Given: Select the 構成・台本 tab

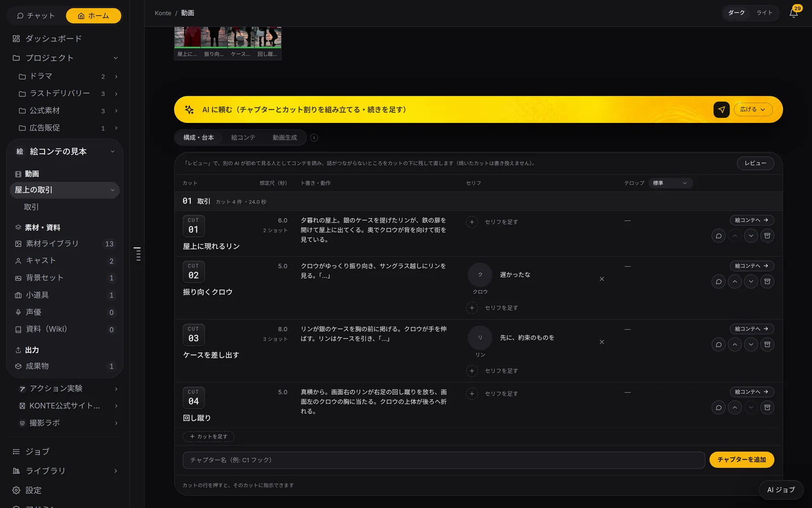Looking at the screenshot, I should (x=198, y=138).
